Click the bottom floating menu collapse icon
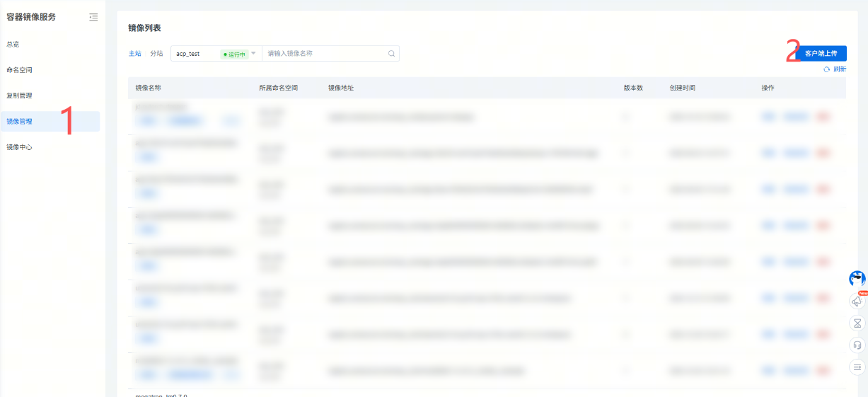 [857, 367]
